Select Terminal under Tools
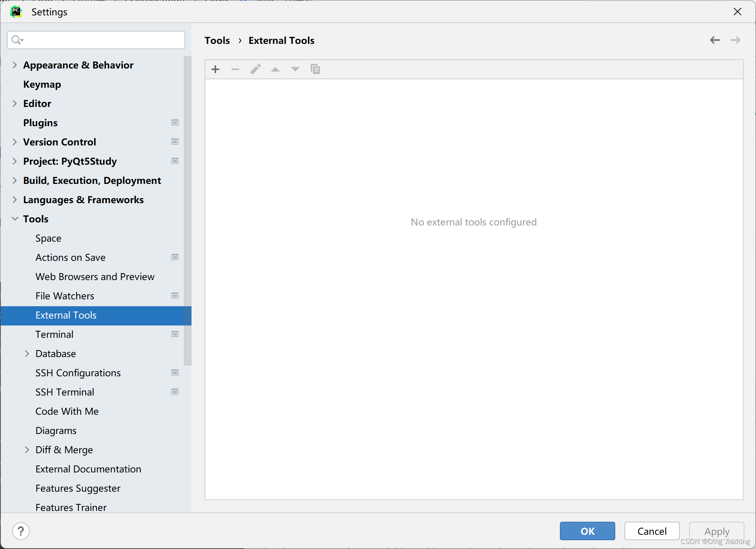Viewport: 756px width, 549px height. coord(54,334)
